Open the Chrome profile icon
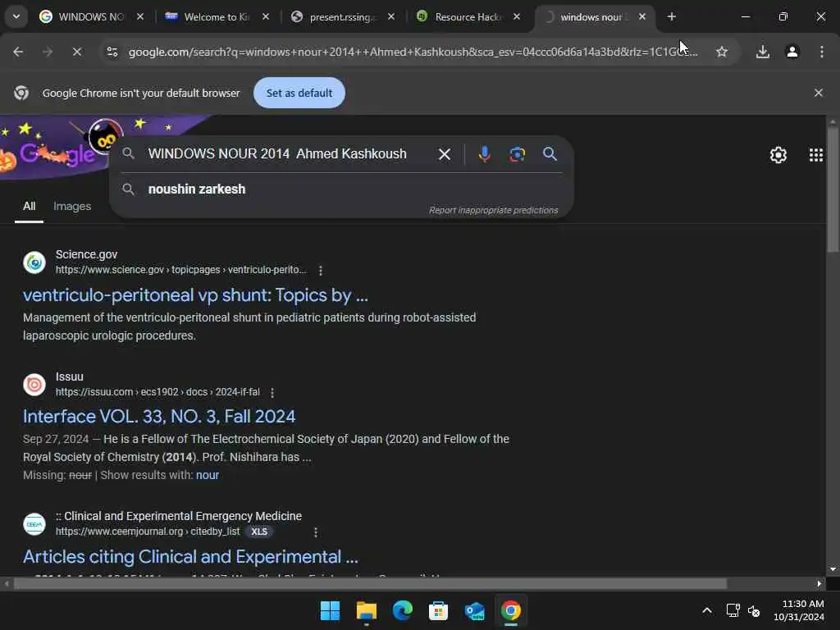This screenshot has width=840, height=630. [792, 52]
